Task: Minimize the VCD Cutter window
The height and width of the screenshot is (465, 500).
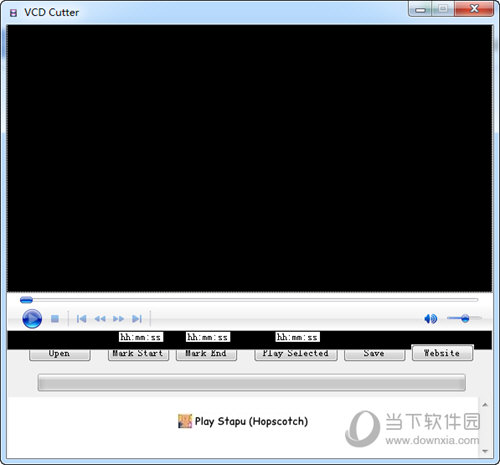Action: click(x=420, y=9)
